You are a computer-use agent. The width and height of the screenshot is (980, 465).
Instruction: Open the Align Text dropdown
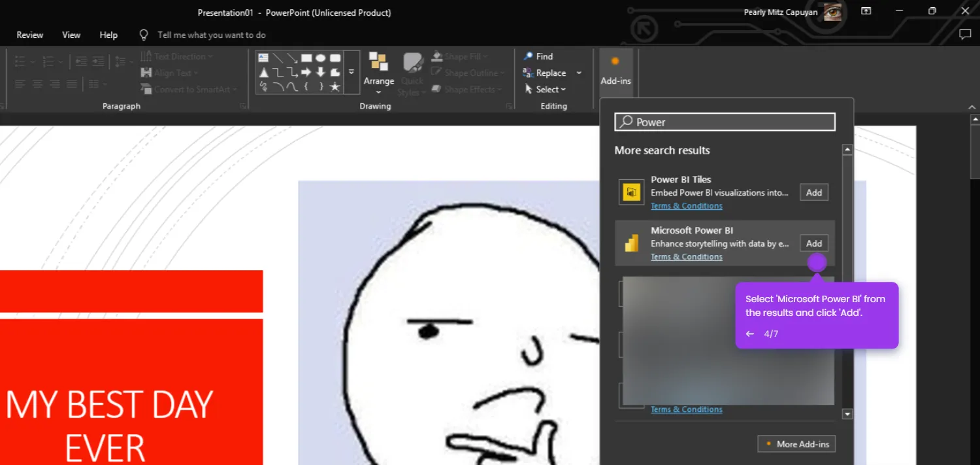tap(169, 73)
